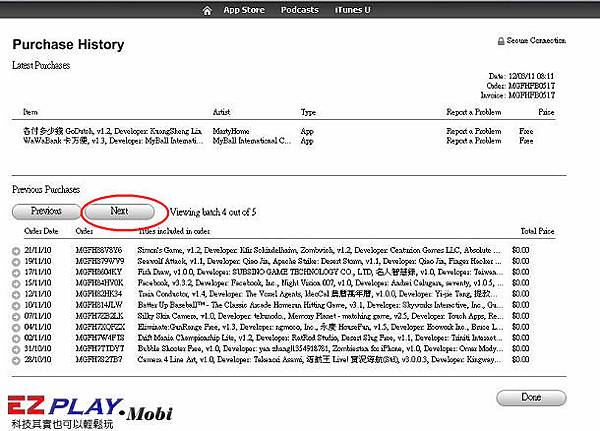Screen dimensions: 600x431
Task: Click the Latest Purchases label
Action: [41, 65]
